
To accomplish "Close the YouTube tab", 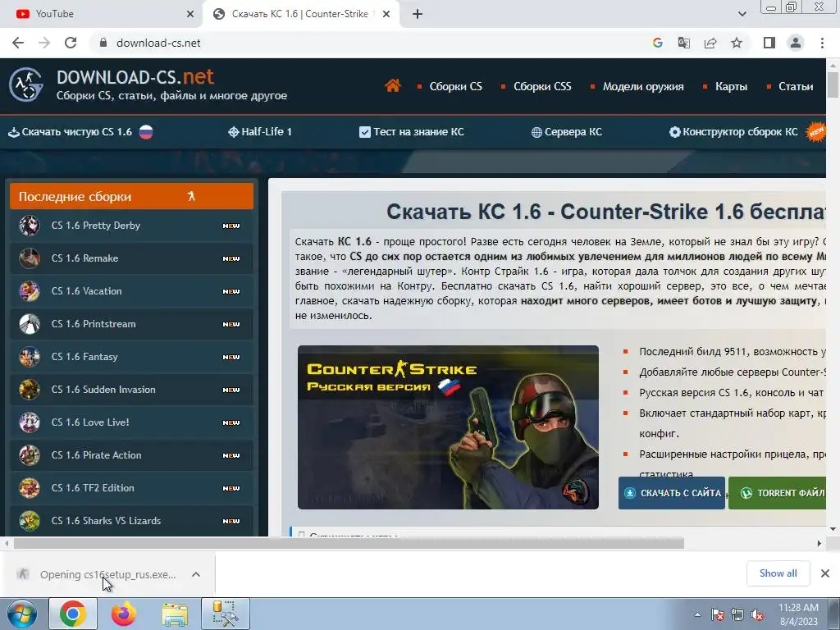I will click(190, 14).
